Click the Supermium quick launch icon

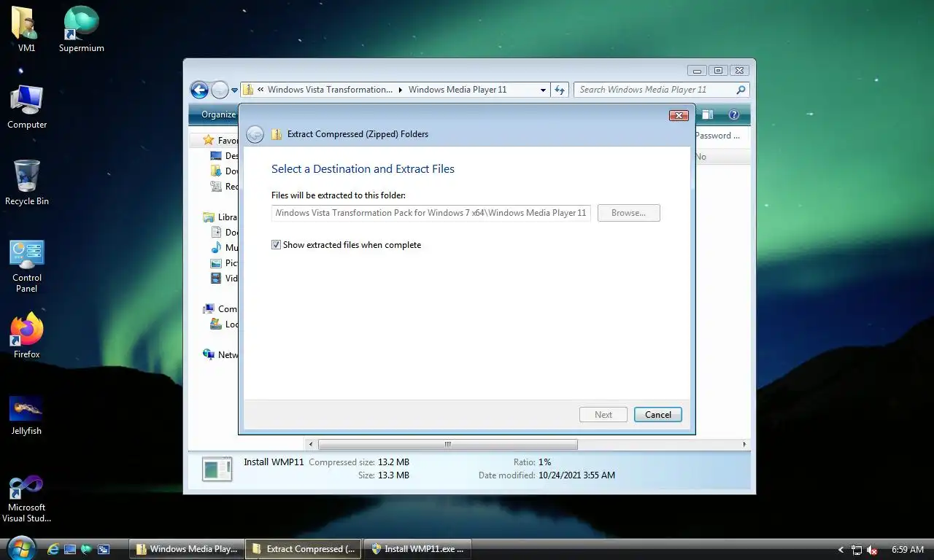tap(87, 549)
